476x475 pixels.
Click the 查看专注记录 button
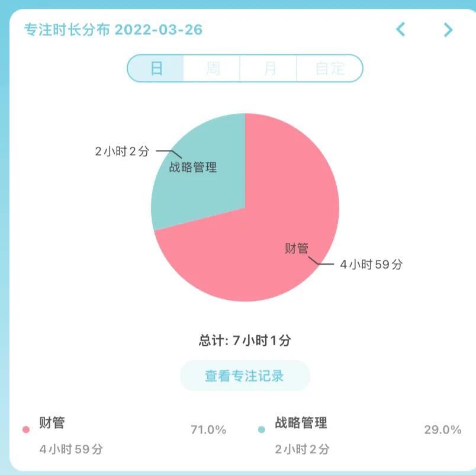coord(245,375)
